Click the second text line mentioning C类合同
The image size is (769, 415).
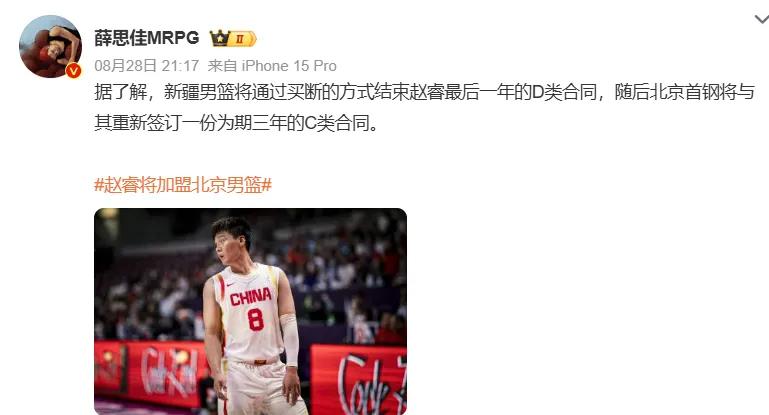pyautogui.click(x=237, y=123)
